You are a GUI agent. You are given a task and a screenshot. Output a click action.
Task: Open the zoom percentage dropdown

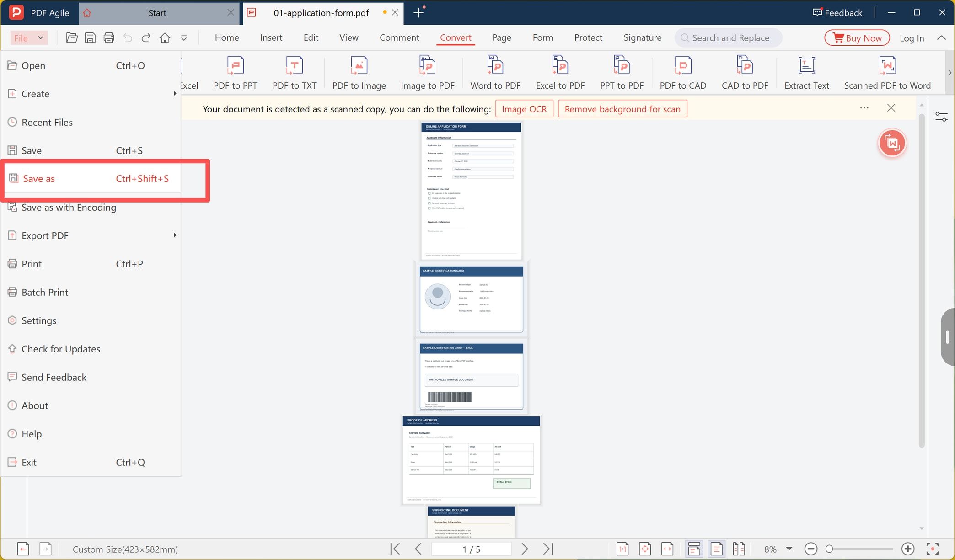pos(789,549)
